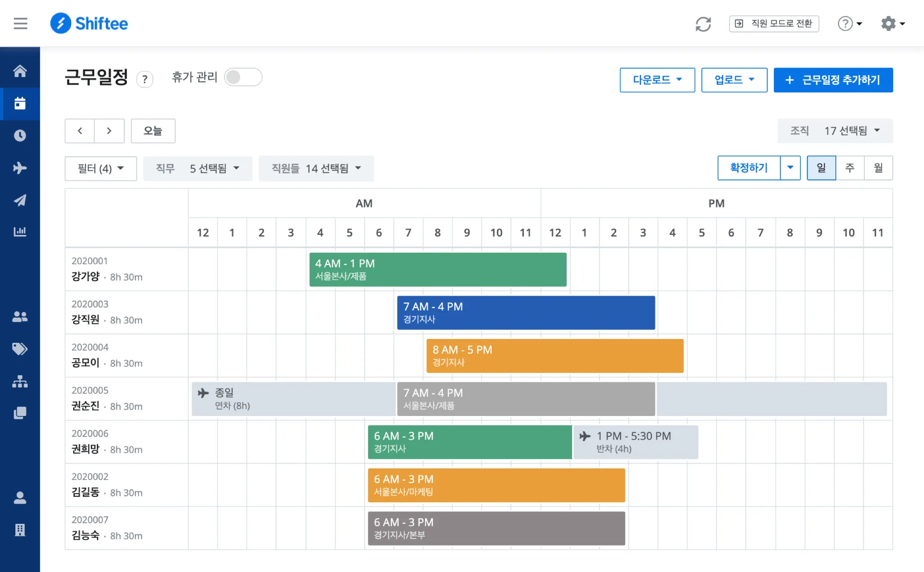The width and height of the screenshot is (924, 572).
Task: Click the 오늘 button
Action: (x=153, y=131)
